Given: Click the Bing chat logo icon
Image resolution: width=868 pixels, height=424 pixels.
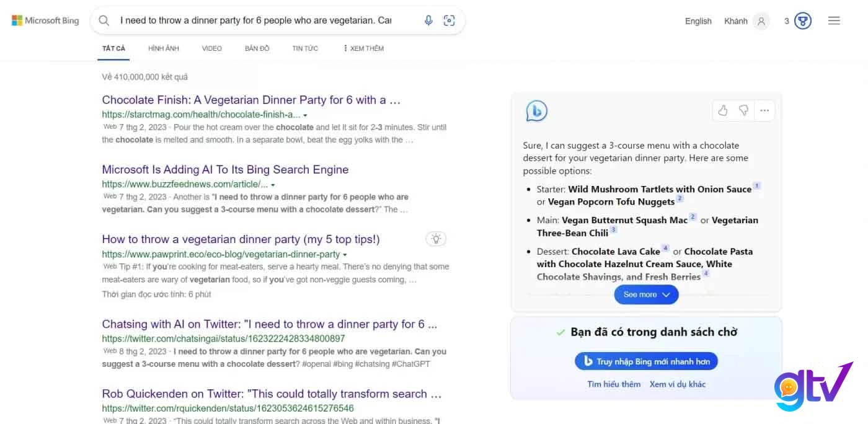Looking at the screenshot, I should coord(536,111).
